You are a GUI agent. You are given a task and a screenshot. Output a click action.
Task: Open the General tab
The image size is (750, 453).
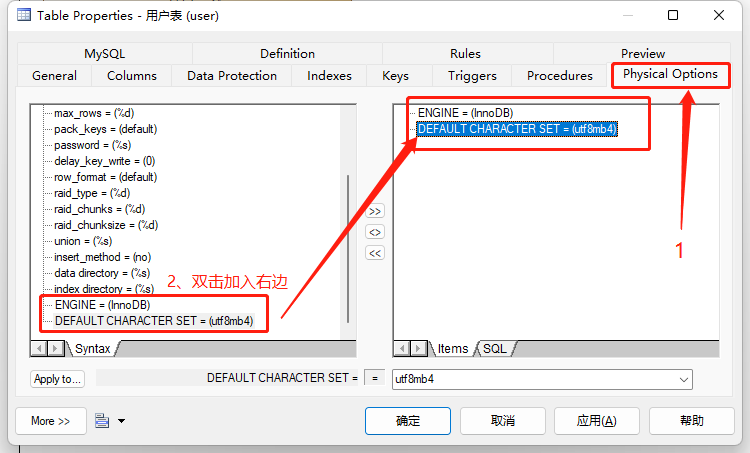click(54, 76)
